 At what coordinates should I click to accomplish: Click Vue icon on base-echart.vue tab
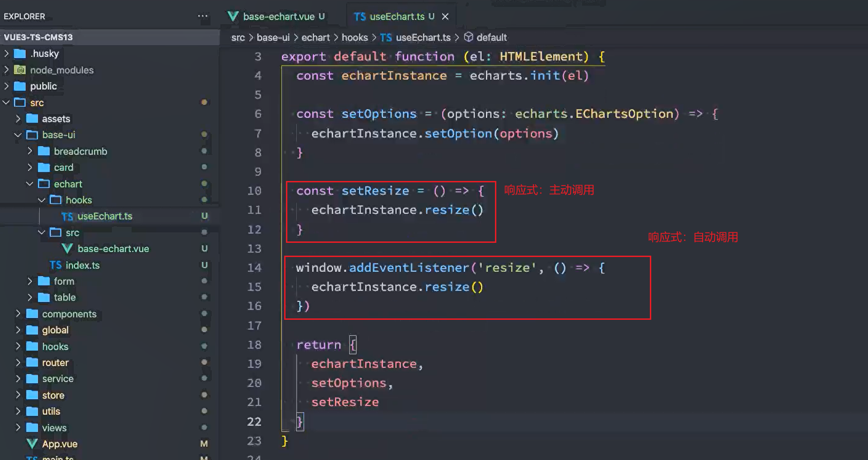(x=233, y=16)
